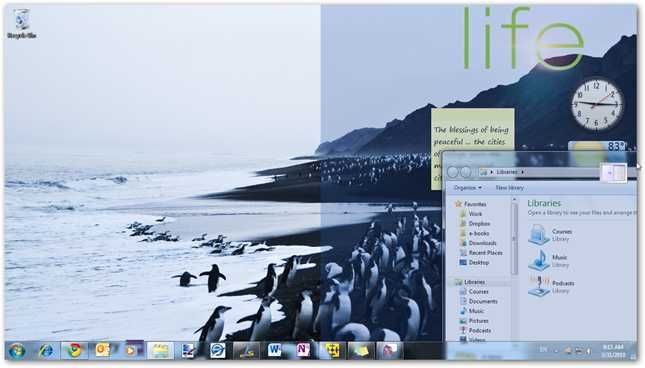This screenshot has height=368, width=645.
Task: Click the analog clock gadget
Action: tap(597, 105)
